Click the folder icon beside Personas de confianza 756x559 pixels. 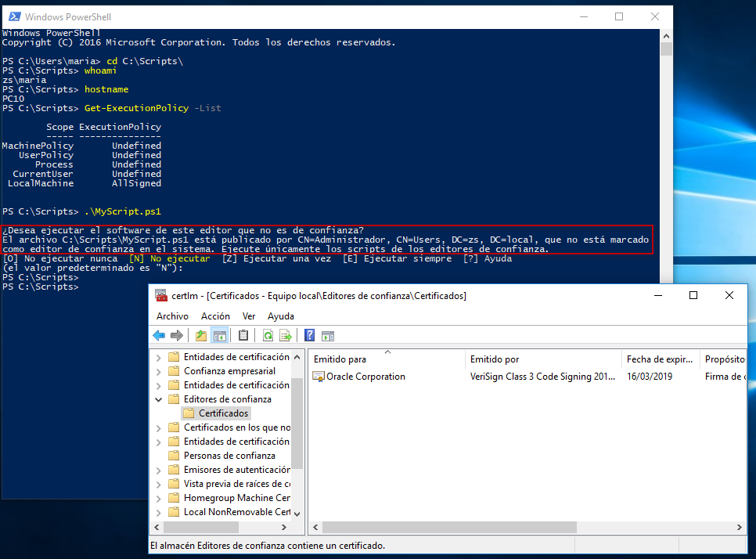point(174,456)
